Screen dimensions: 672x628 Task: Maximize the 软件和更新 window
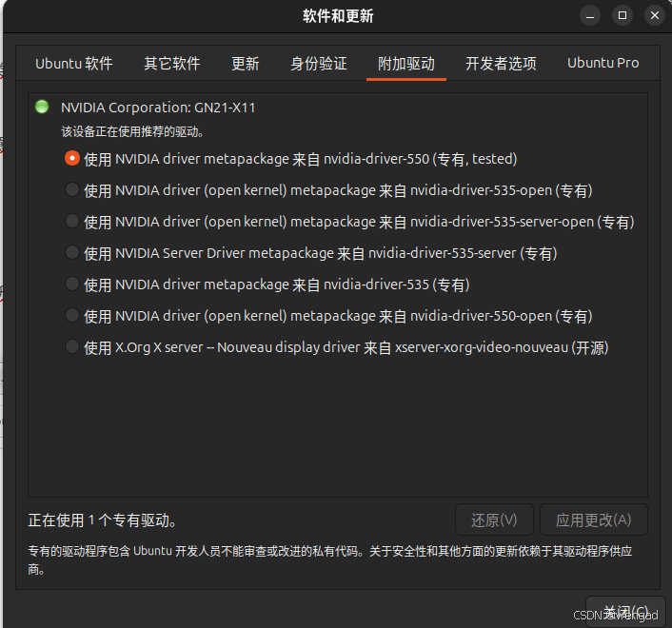pyautogui.click(x=623, y=16)
